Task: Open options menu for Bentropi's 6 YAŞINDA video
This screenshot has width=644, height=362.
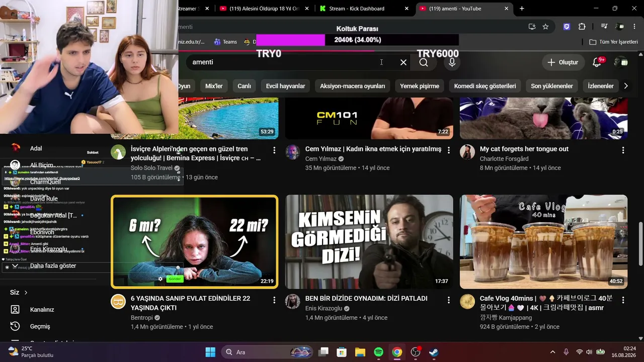Action: click(x=274, y=300)
